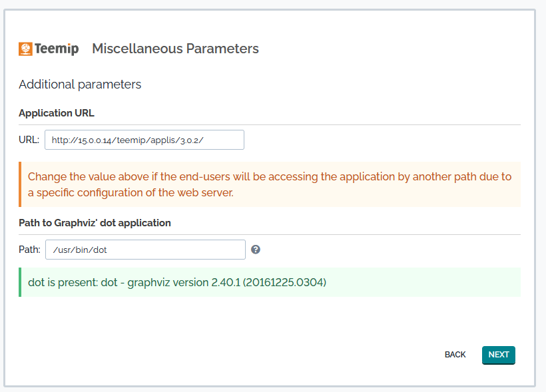Viewport: 546px width, 392px height.
Task: Click the Path: field label
Action: [x=30, y=250]
